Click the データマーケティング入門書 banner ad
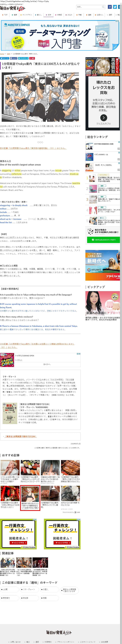 point(60,35)
